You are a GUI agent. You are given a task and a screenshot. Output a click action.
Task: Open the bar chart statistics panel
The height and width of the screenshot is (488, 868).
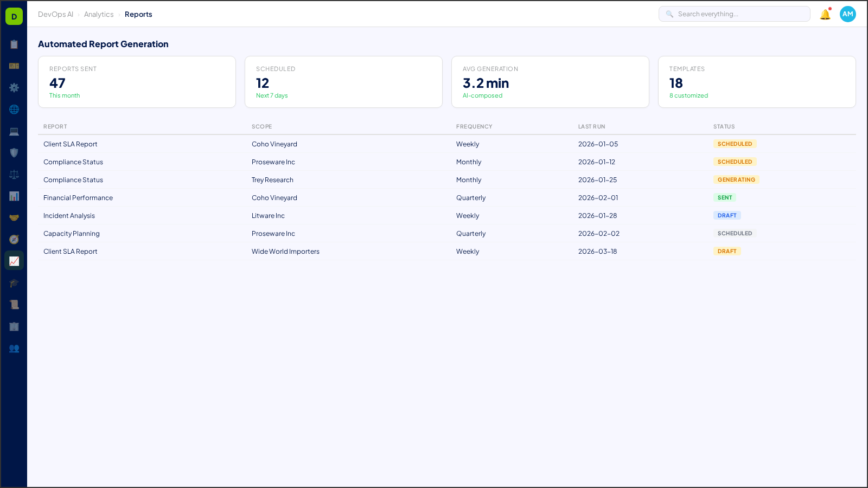click(14, 196)
